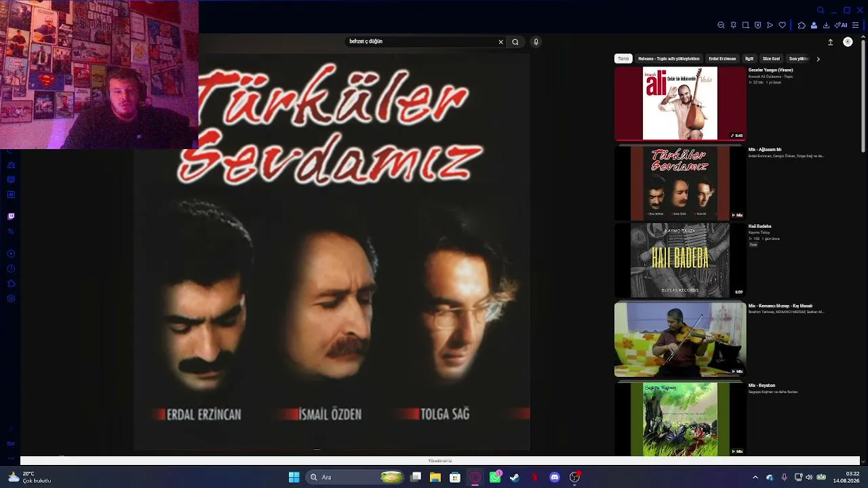Open the 'Mix - Ağlasam Mı' title link
The width and height of the screenshot is (868, 488).
pos(765,150)
